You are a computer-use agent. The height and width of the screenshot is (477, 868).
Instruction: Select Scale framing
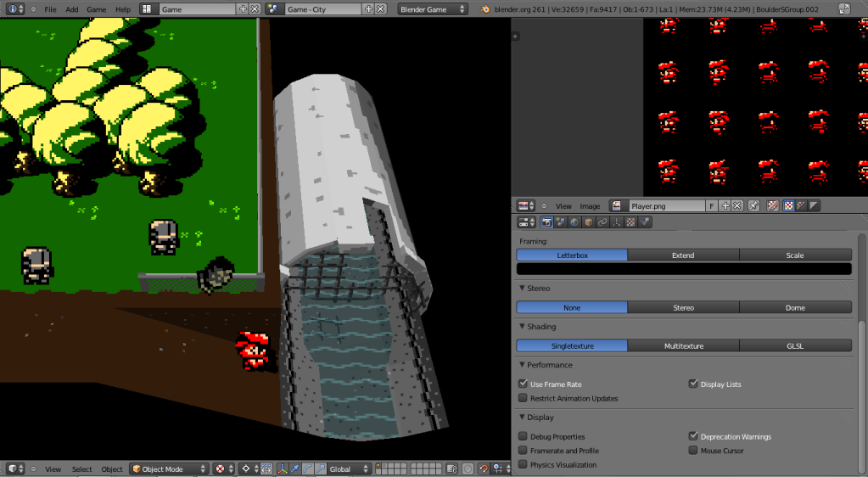(795, 255)
